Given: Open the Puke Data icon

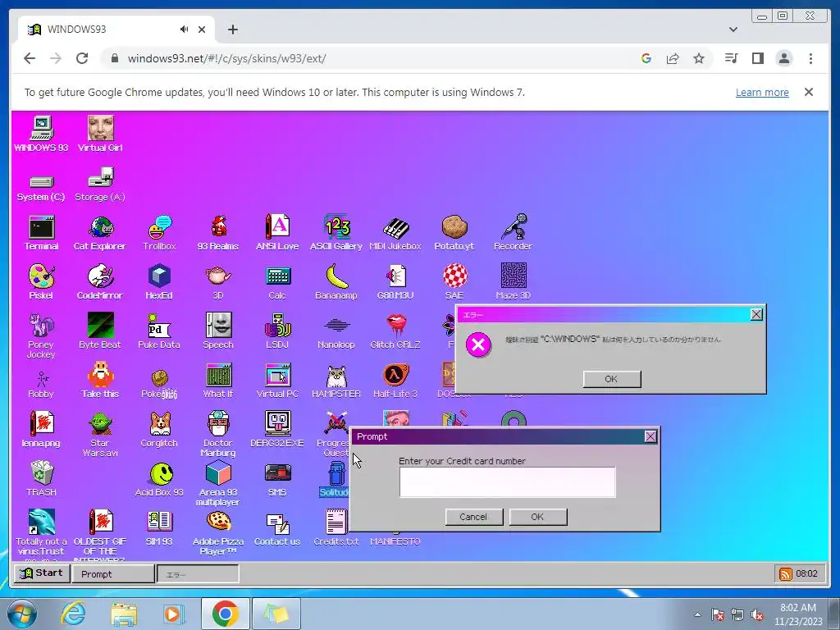Looking at the screenshot, I should coord(159,331).
